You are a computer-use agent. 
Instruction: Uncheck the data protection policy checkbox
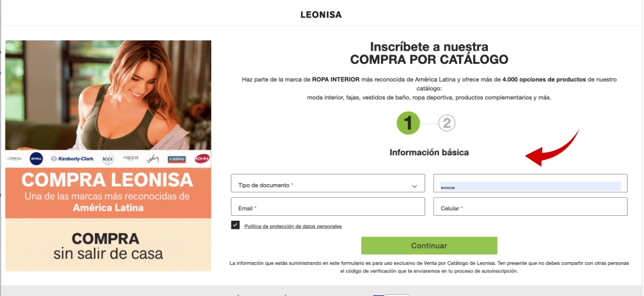(235, 225)
